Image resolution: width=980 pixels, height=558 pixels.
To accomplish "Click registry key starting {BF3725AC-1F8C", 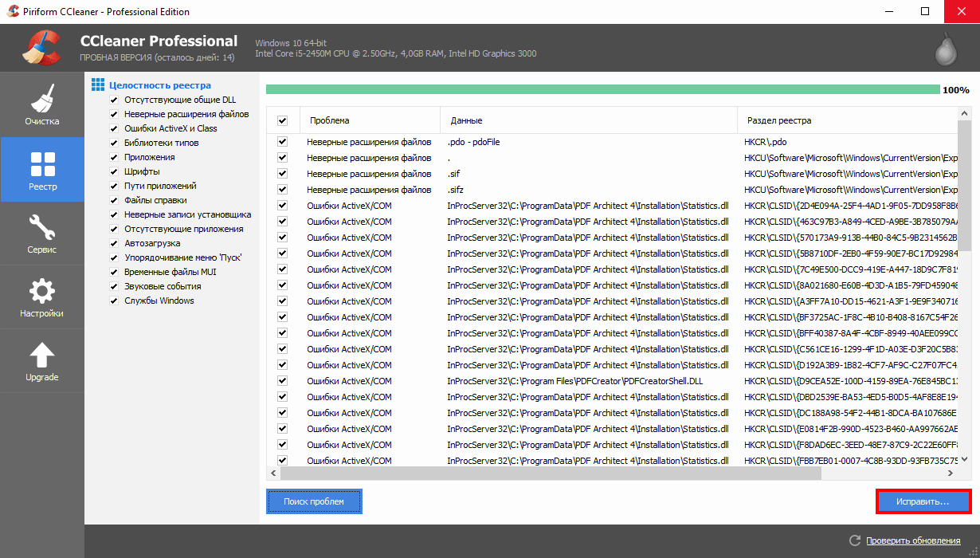I will (x=849, y=317).
